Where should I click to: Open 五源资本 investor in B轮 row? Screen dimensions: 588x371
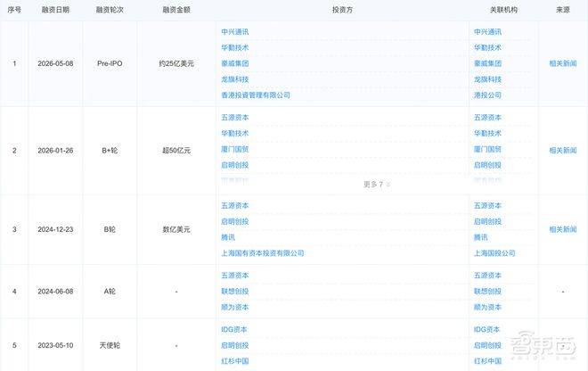234,206
